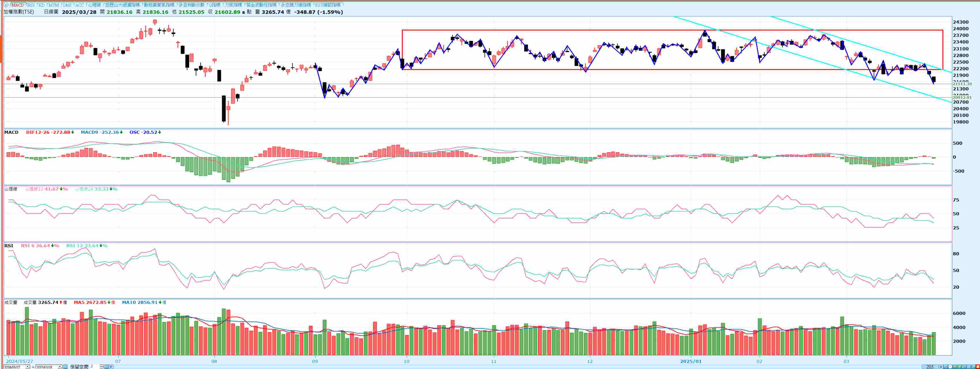Open the 亞歷山大過濾指標 tab
Viewport: 980px width, 369px height.
coord(122,5)
